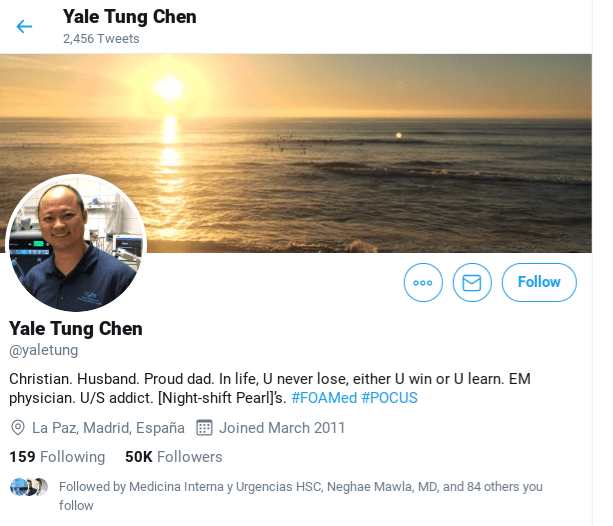The height and width of the screenshot is (526, 613).
Task: Click the 2,456 Tweets count
Action: pyautogui.click(x=101, y=39)
